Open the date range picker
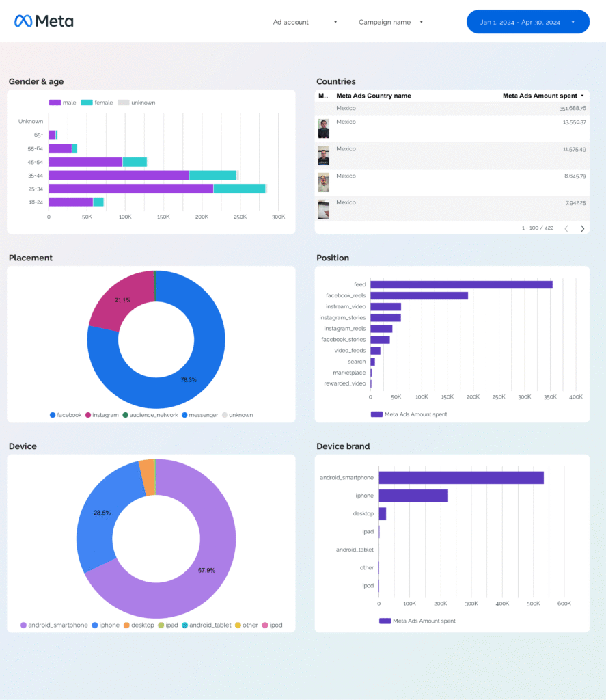Screen dimensions: 606x700 tap(528, 22)
